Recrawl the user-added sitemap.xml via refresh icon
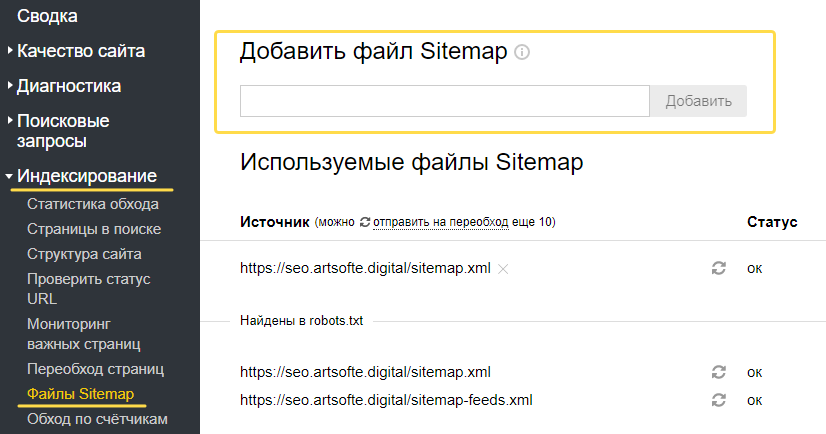826x434 pixels. tap(717, 268)
